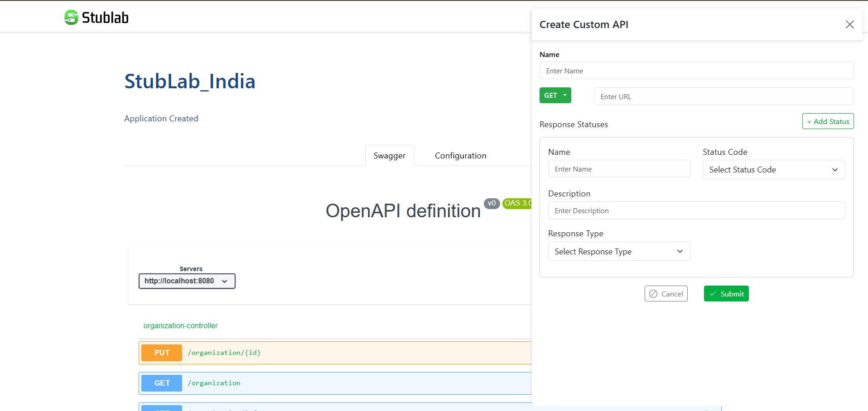Open the GET method dropdown
Image resolution: width=868 pixels, height=411 pixels.
click(x=555, y=95)
